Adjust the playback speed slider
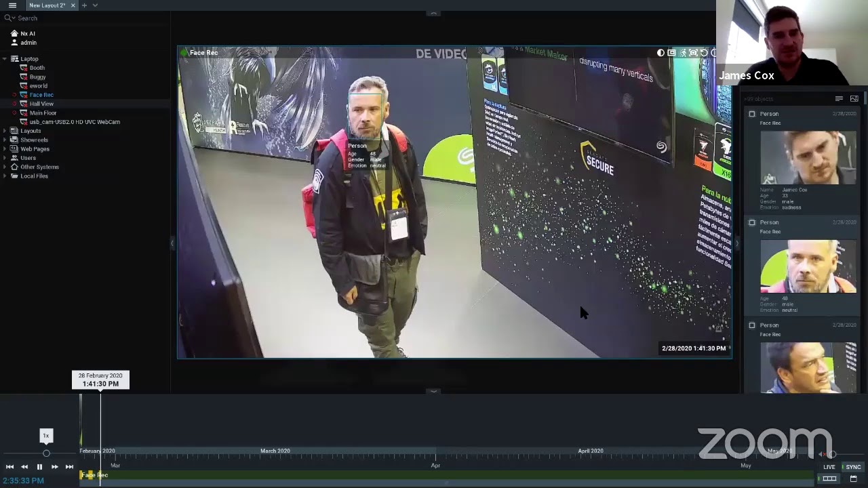Image resolution: width=868 pixels, height=488 pixels. [46, 453]
